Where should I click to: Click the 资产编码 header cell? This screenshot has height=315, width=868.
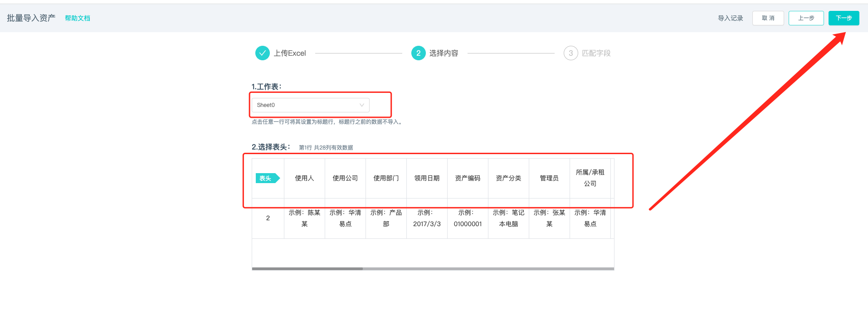[468, 178]
